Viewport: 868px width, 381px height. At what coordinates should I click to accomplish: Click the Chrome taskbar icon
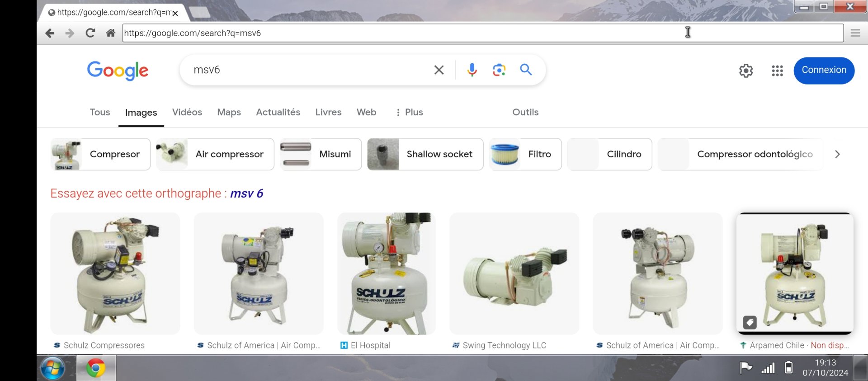tap(96, 368)
